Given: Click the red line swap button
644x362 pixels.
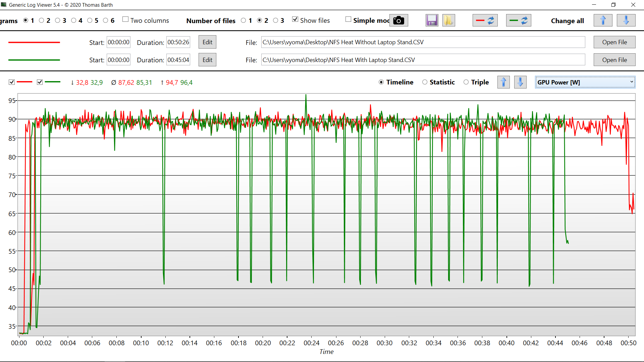Looking at the screenshot, I should click(x=485, y=20).
